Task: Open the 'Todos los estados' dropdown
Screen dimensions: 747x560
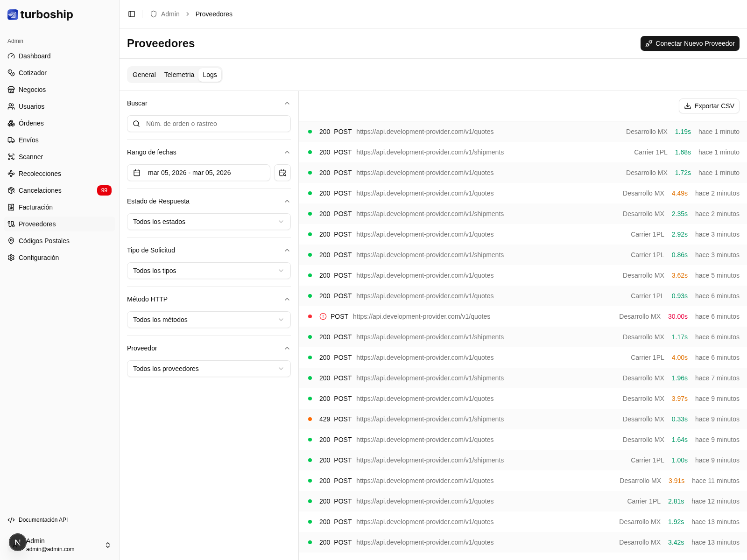Action: (209, 222)
